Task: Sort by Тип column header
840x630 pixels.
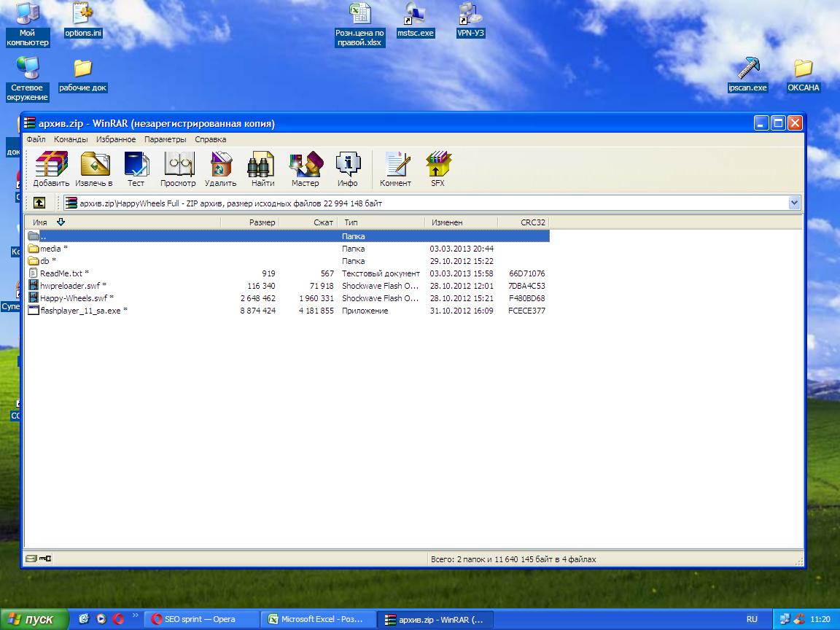Action: coord(381,222)
